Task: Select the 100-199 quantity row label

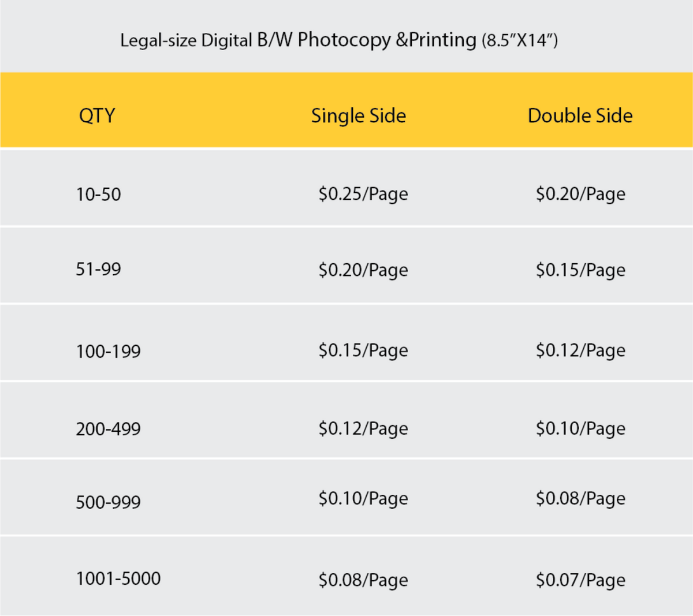Action: click(x=108, y=351)
